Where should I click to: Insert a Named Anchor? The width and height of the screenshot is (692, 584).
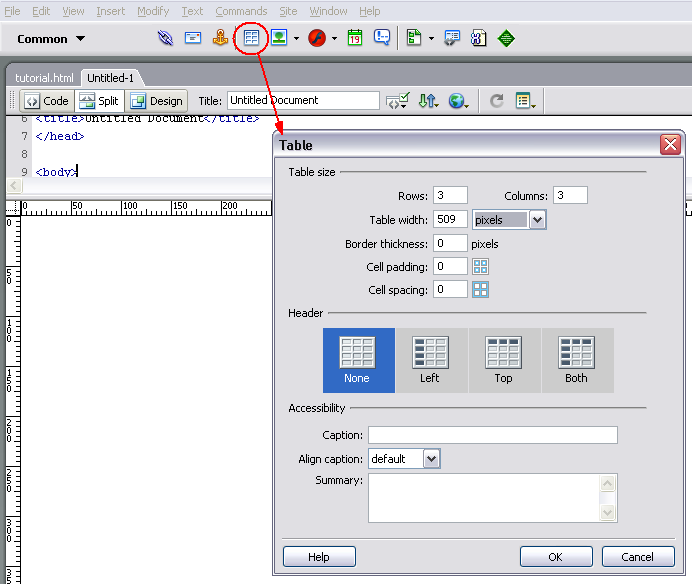pyautogui.click(x=220, y=39)
